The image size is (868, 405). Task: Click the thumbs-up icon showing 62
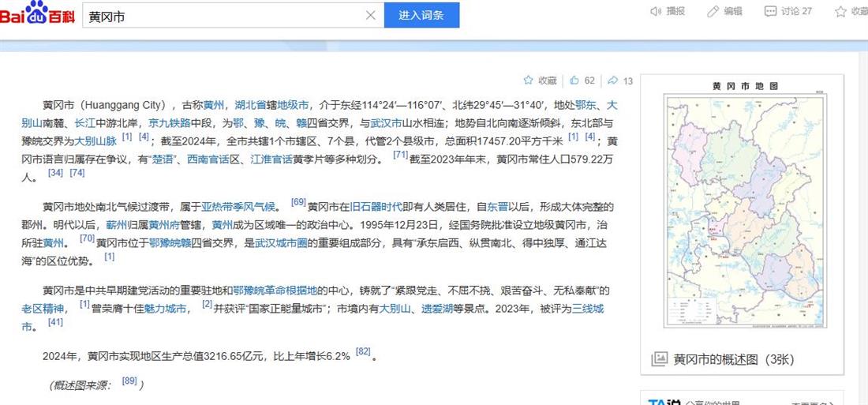tap(574, 81)
